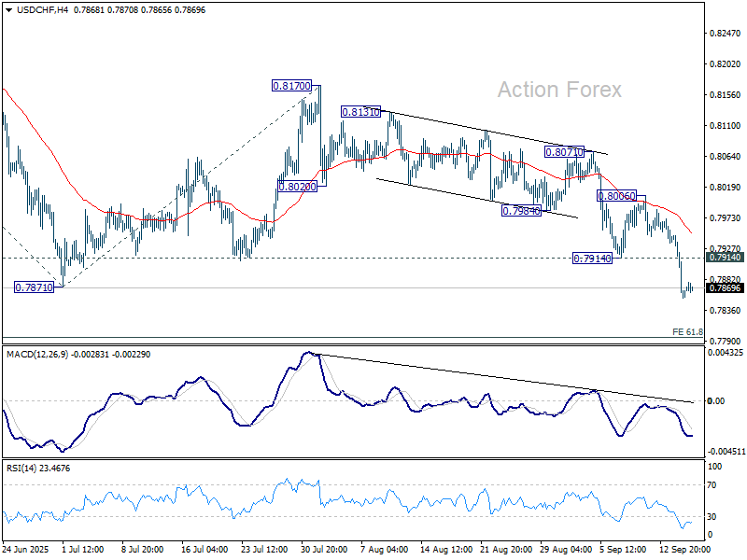Select the 0.81700 price label
This screenshot has height=560, width=747.
pyautogui.click(x=291, y=86)
